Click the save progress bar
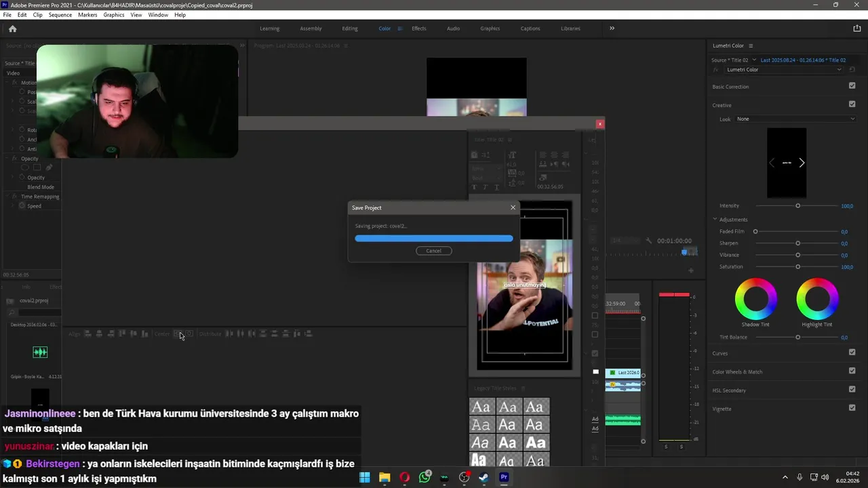868x488 pixels. [434, 239]
